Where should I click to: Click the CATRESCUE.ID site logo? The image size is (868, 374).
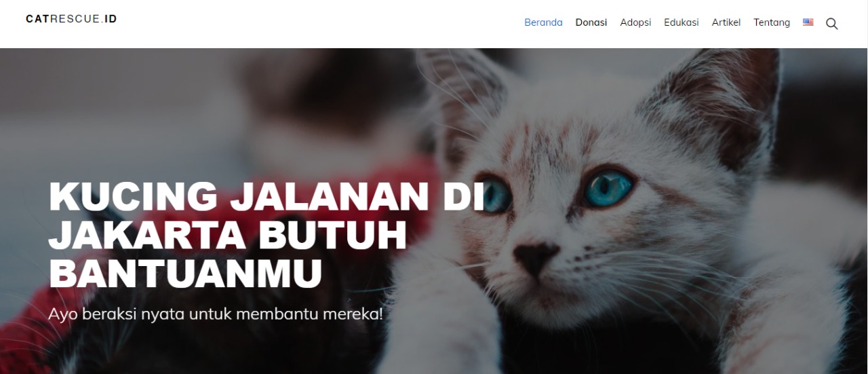[x=71, y=19]
